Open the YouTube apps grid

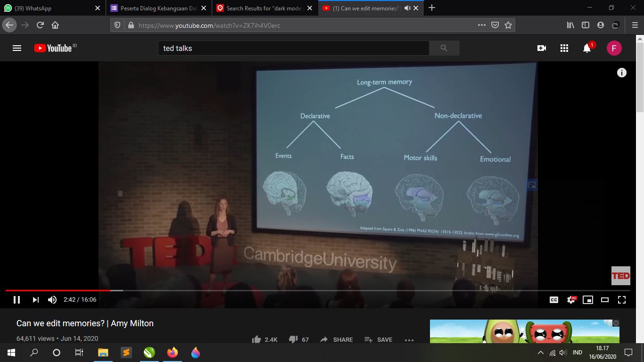point(564,48)
